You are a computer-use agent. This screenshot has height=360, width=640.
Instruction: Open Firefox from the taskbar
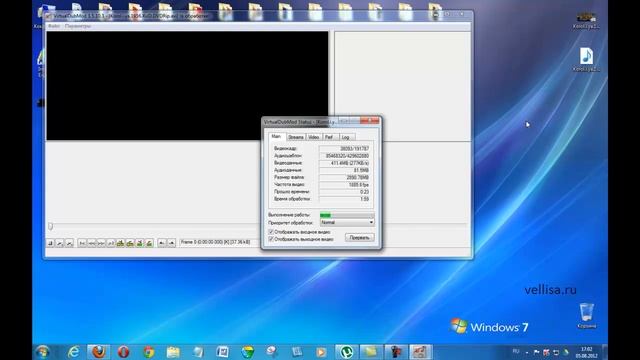tap(99, 351)
